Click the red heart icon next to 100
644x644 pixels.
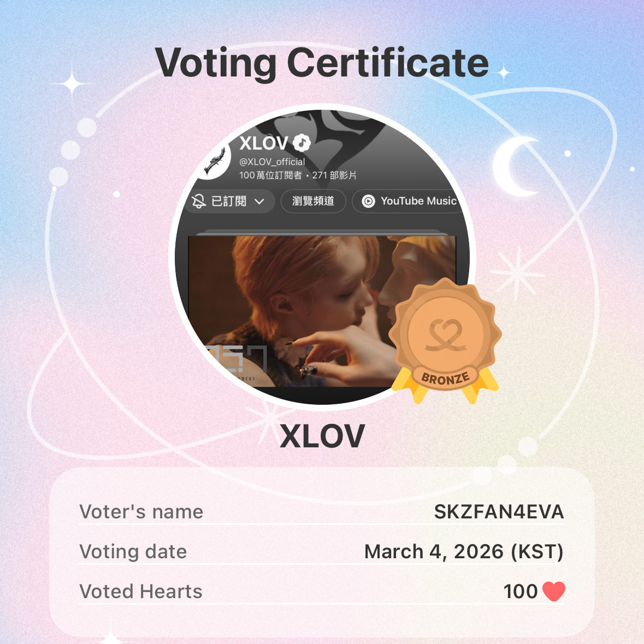pos(554,591)
